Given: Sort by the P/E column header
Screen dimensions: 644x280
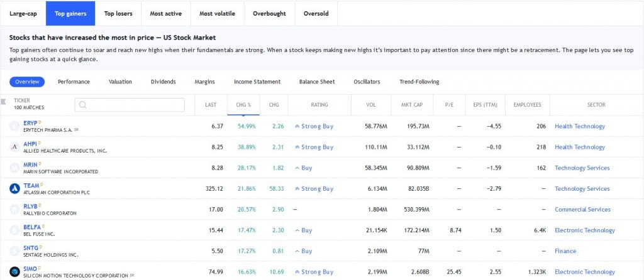Looking at the screenshot, I should coord(449,105).
